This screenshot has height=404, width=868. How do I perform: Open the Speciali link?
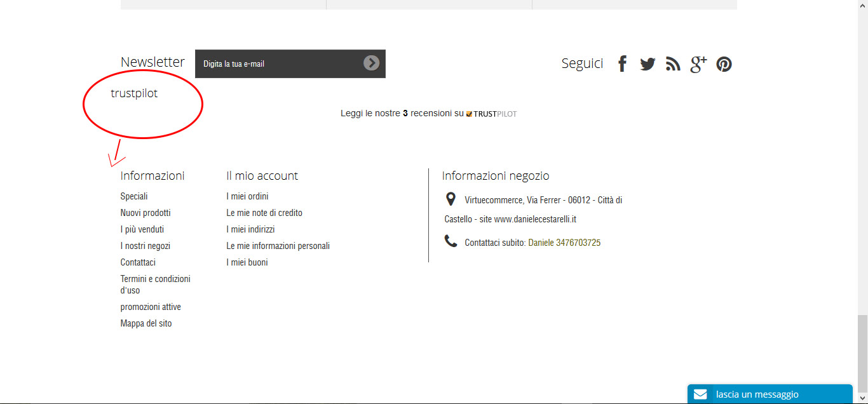[134, 196]
